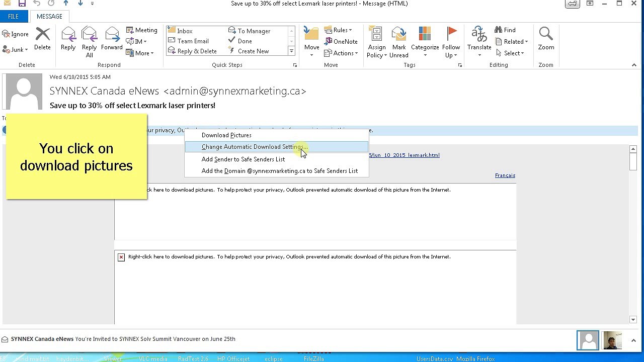
Task: Delete this message with the Delete icon
Action: click(x=42, y=39)
